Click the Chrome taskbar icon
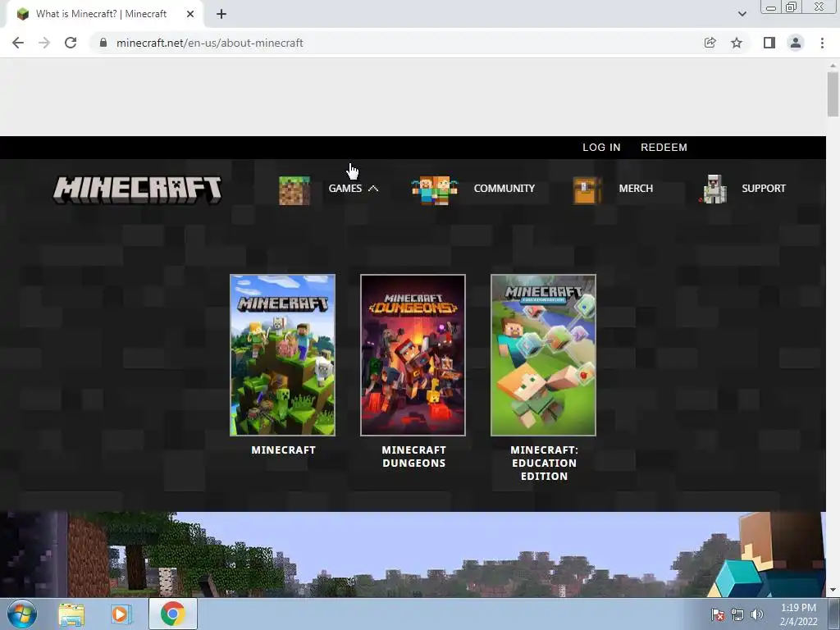Viewport: 840px width, 630px height. 172,614
